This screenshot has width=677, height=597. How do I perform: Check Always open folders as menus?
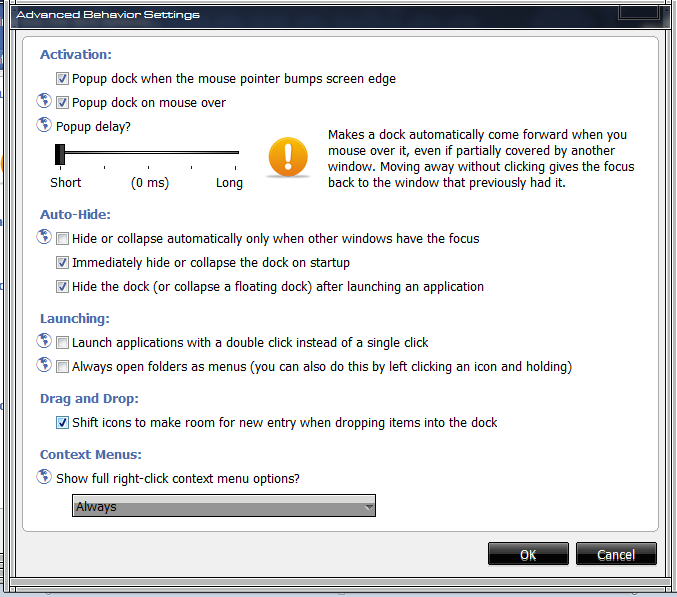coord(63,367)
